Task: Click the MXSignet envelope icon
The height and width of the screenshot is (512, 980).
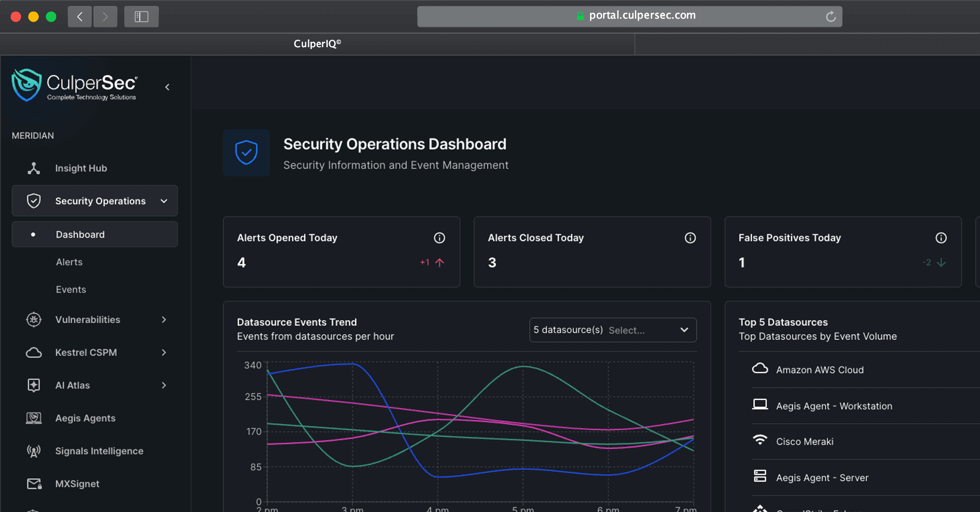Action: (x=34, y=484)
